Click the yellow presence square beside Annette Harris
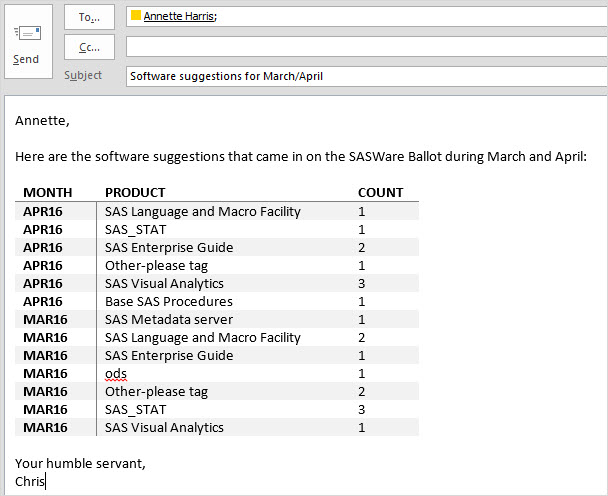The height and width of the screenshot is (496, 608). [136, 16]
